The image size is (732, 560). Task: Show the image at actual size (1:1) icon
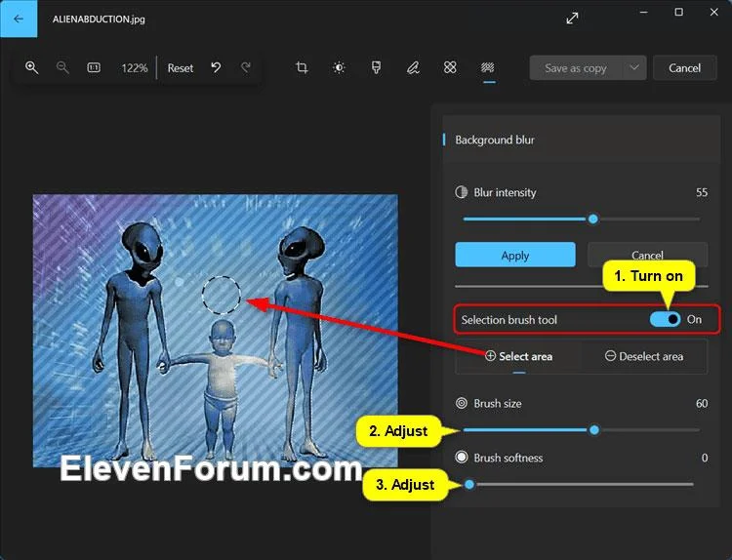[94, 67]
